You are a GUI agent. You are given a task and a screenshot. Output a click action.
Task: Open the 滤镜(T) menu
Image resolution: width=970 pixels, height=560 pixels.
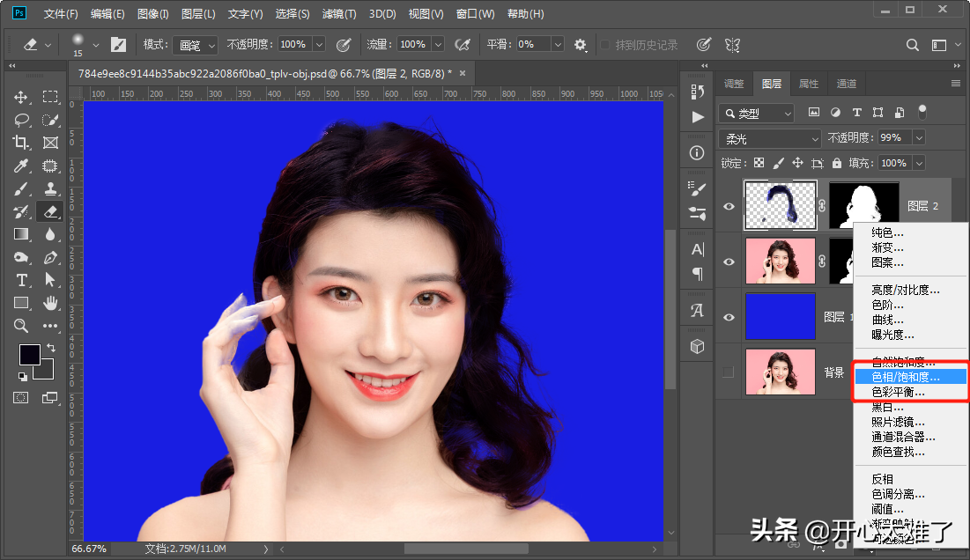pos(339,14)
